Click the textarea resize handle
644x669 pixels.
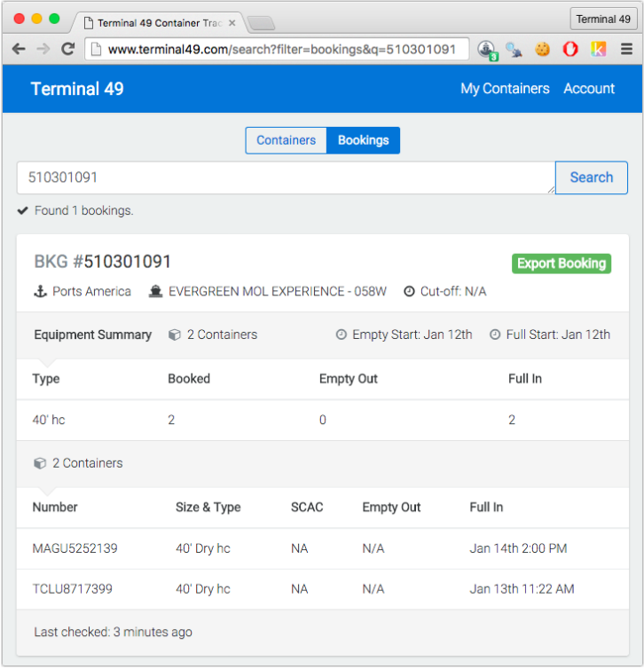pyautogui.click(x=551, y=190)
